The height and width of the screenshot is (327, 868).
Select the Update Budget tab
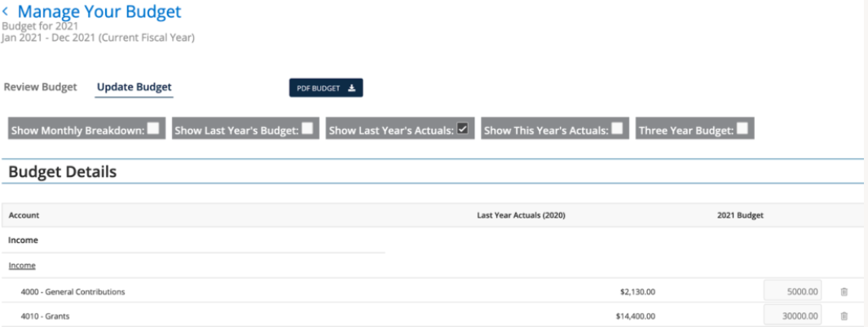[134, 87]
